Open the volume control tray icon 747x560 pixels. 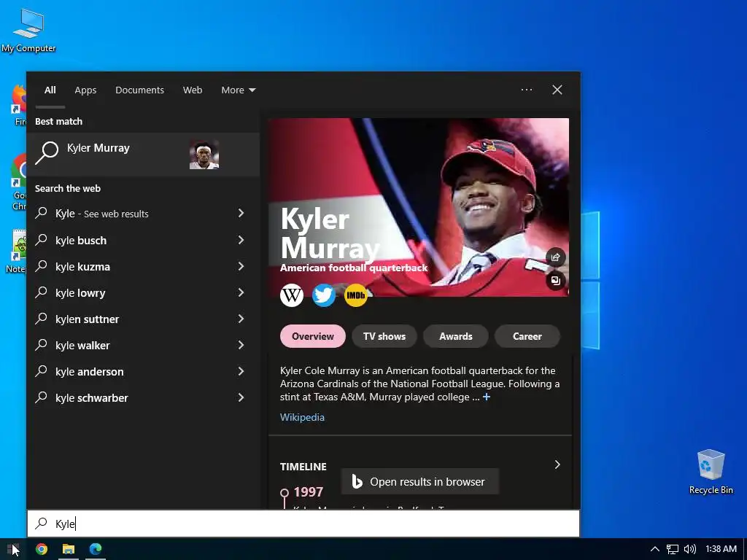(689, 549)
